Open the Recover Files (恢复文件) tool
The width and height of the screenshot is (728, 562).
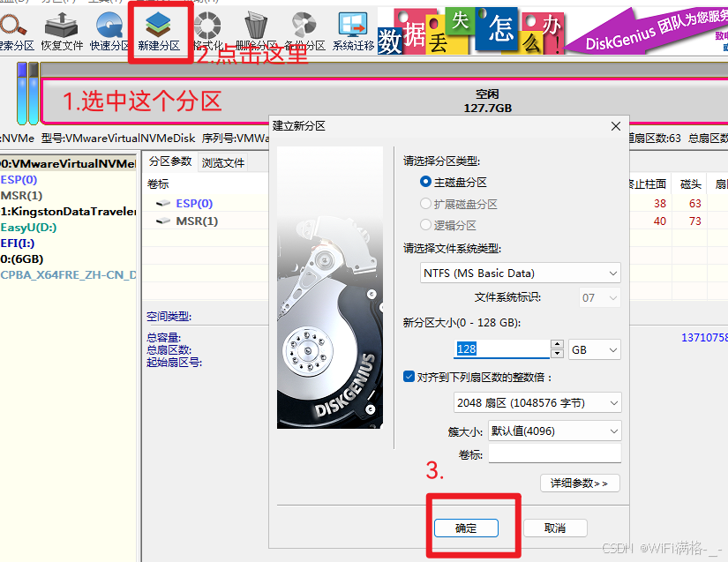coord(62,32)
